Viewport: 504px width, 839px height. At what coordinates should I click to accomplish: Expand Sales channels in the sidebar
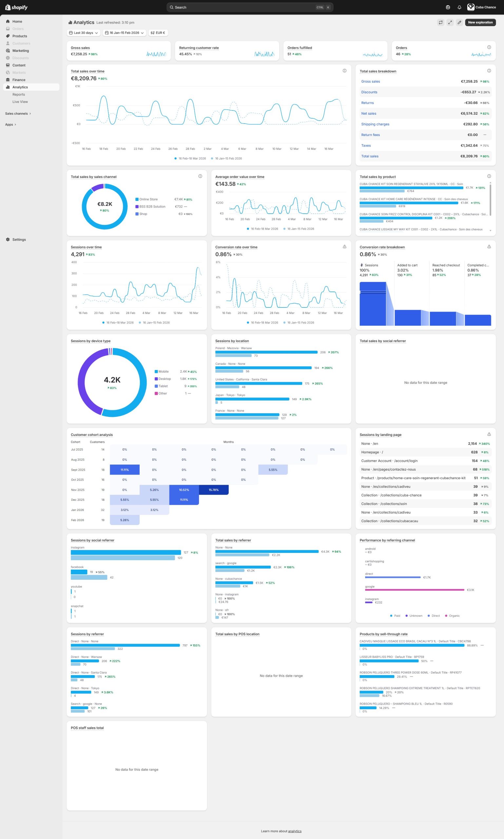click(x=18, y=114)
